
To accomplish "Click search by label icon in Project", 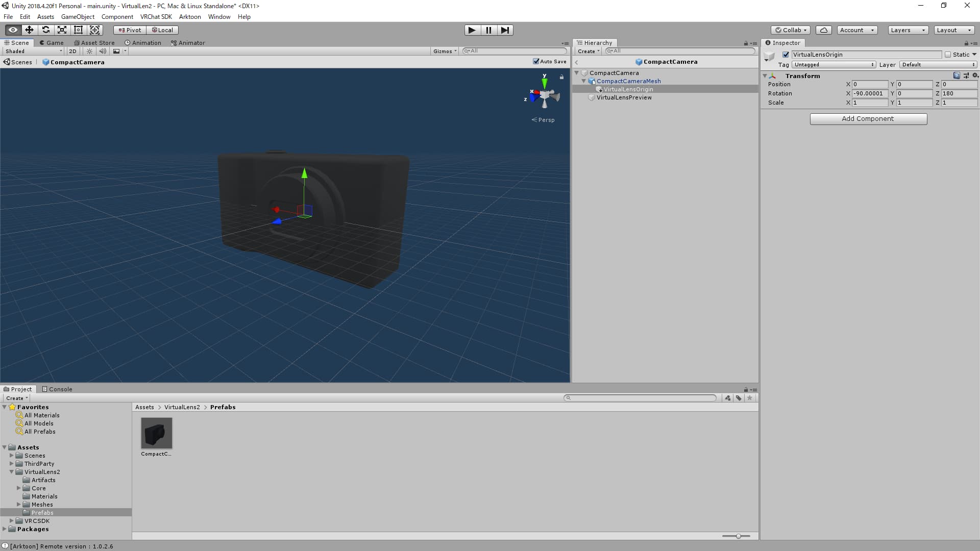I will click(739, 398).
